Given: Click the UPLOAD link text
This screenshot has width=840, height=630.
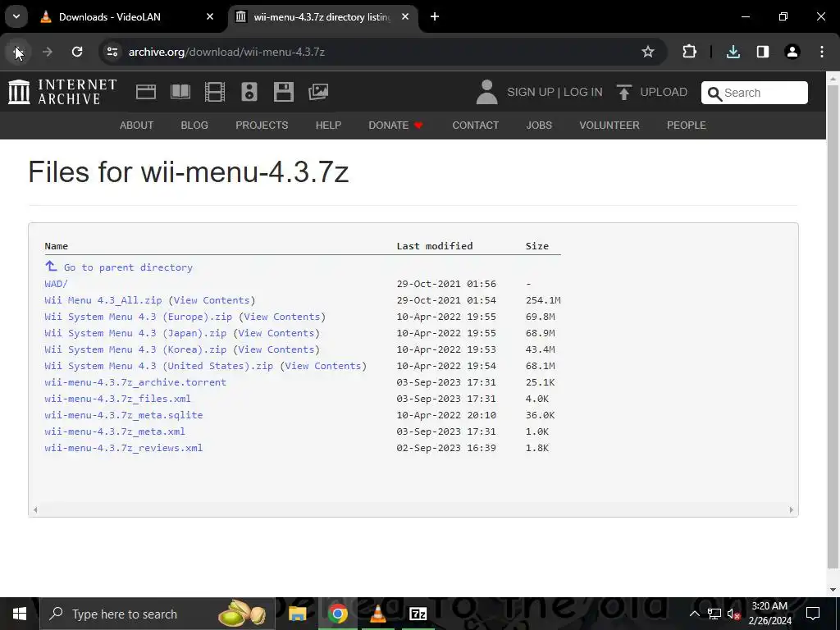Looking at the screenshot, I should (664, 92).
